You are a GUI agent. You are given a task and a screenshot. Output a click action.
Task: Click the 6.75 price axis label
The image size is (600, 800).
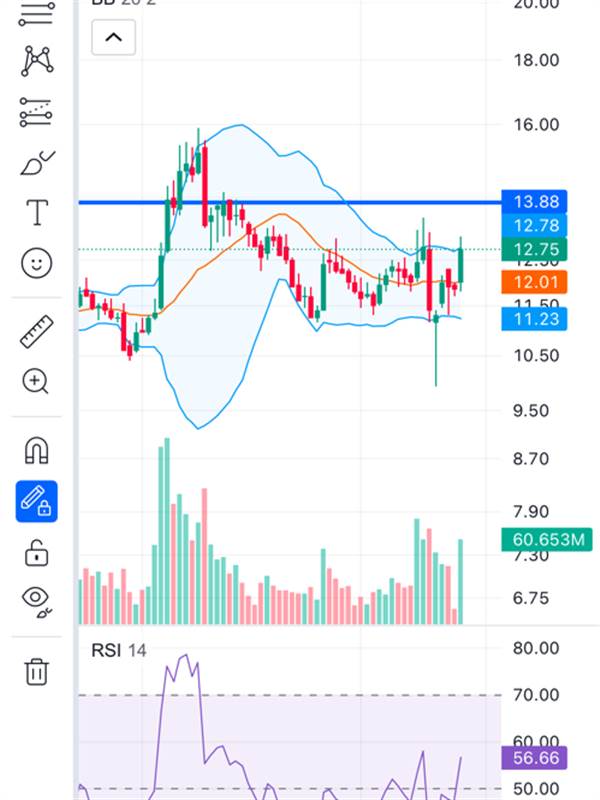(531, 598)
